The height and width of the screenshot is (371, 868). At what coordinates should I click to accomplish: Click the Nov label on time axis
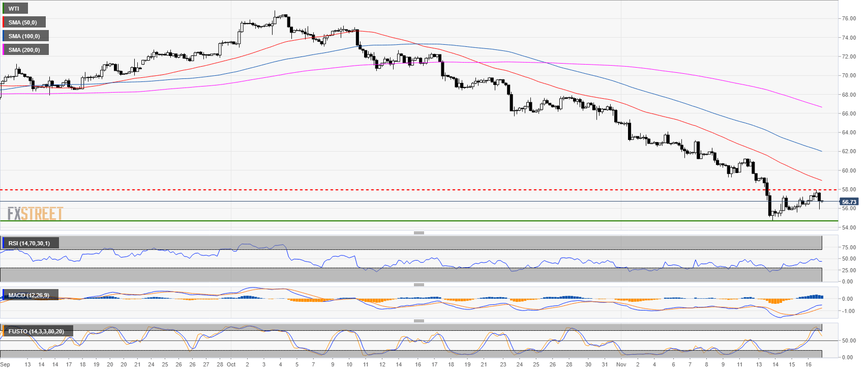click(x=621, y=364)
